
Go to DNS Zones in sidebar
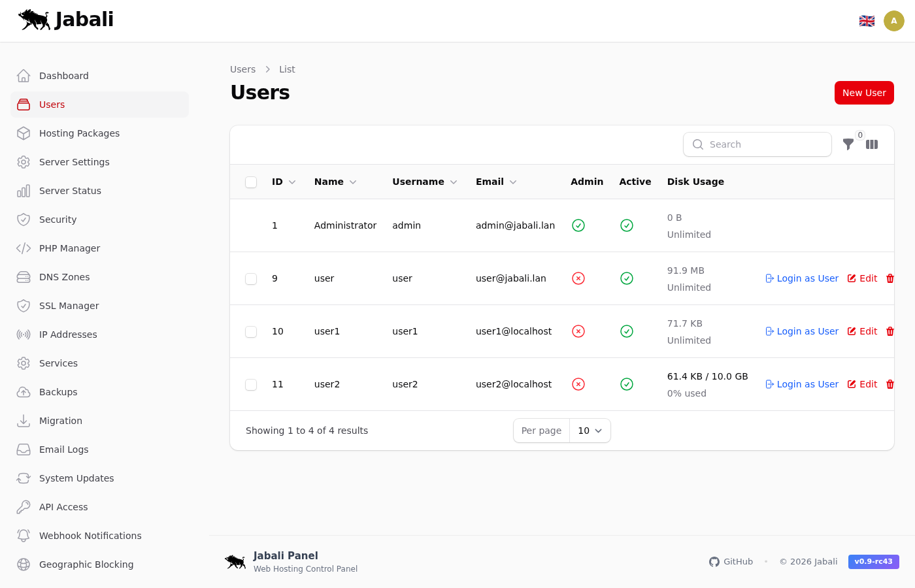click(x=64, y=277)
